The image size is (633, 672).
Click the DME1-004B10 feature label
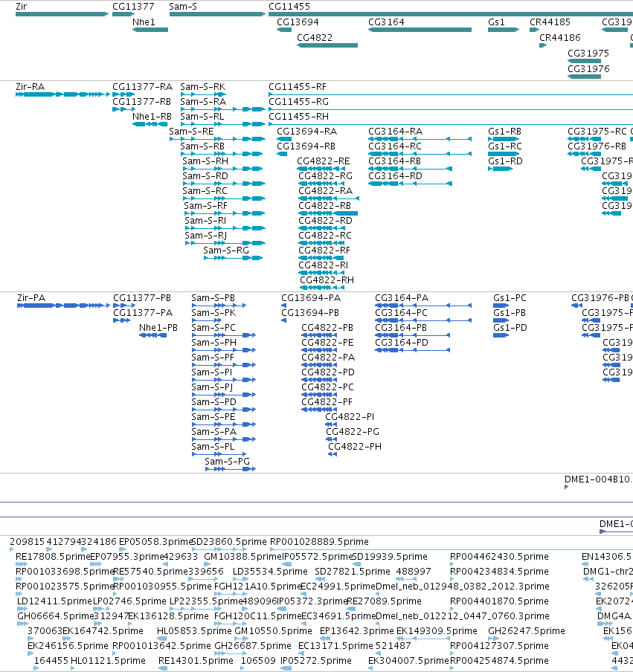click(598, 479)
